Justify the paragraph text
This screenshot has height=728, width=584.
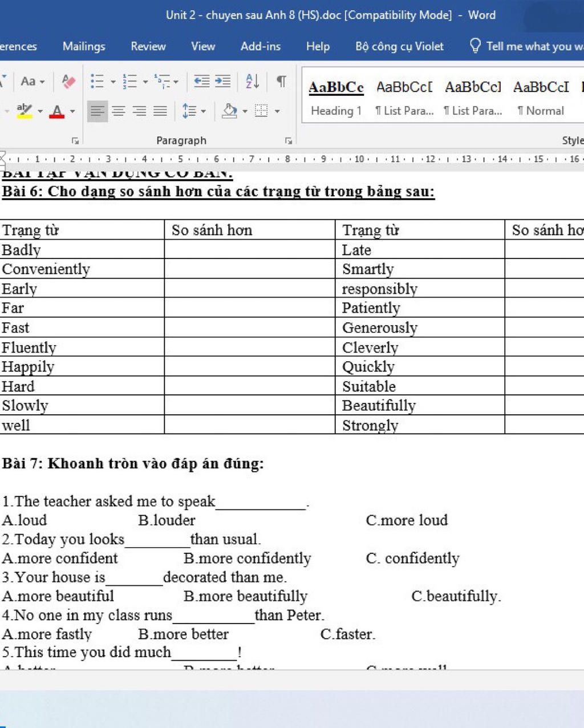pyautogui.click(x=160, y=111)
